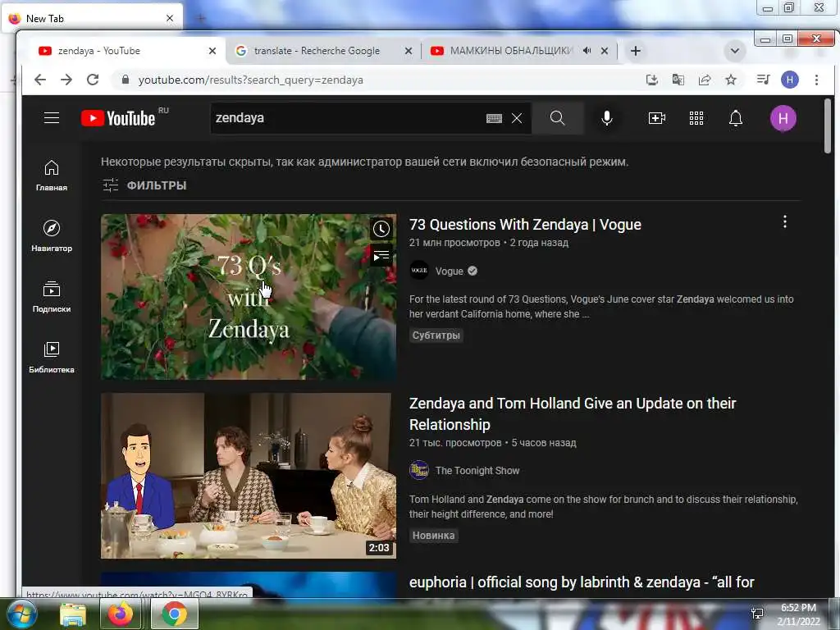Open the purple H account avatar on YouTube
The height and width of the screenshot is (630, 840).
[x=783, y=118]
